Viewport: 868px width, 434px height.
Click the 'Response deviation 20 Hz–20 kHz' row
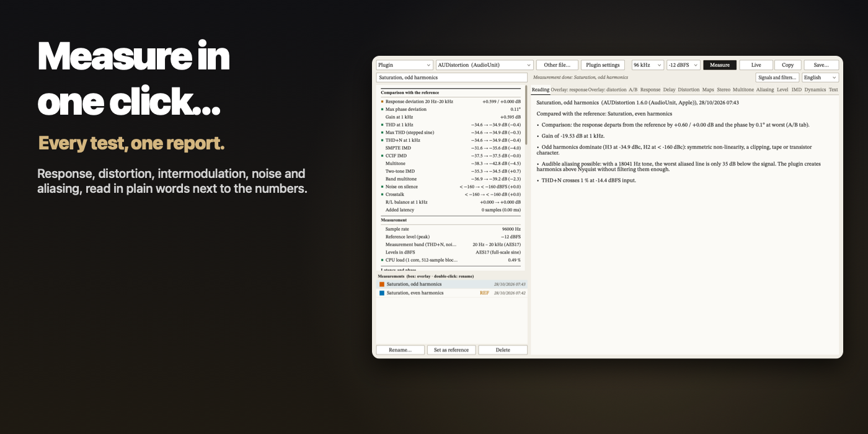[x=451, y=102]
